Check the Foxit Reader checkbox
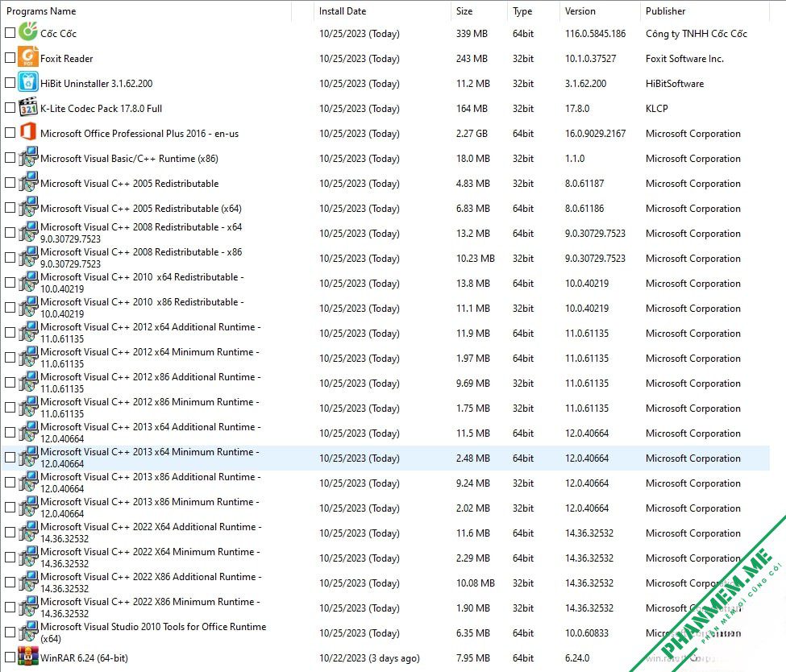 (10, 58)
